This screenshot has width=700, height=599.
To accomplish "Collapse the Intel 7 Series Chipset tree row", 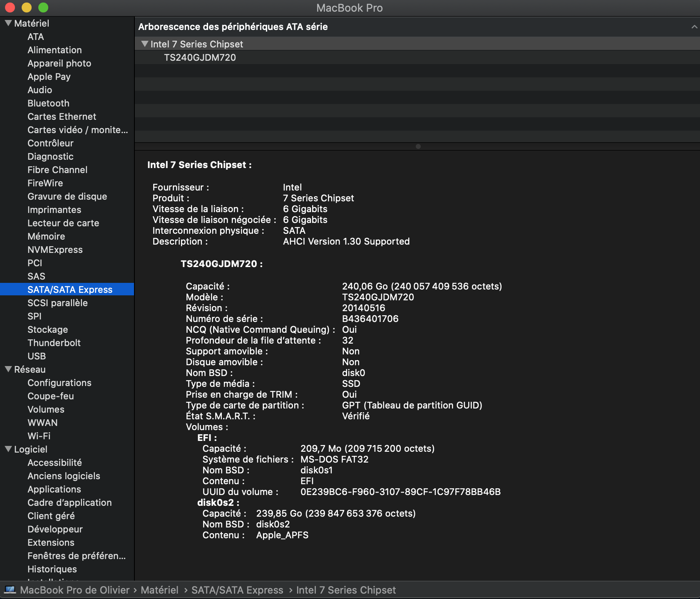I will click(x=145, y=44).
